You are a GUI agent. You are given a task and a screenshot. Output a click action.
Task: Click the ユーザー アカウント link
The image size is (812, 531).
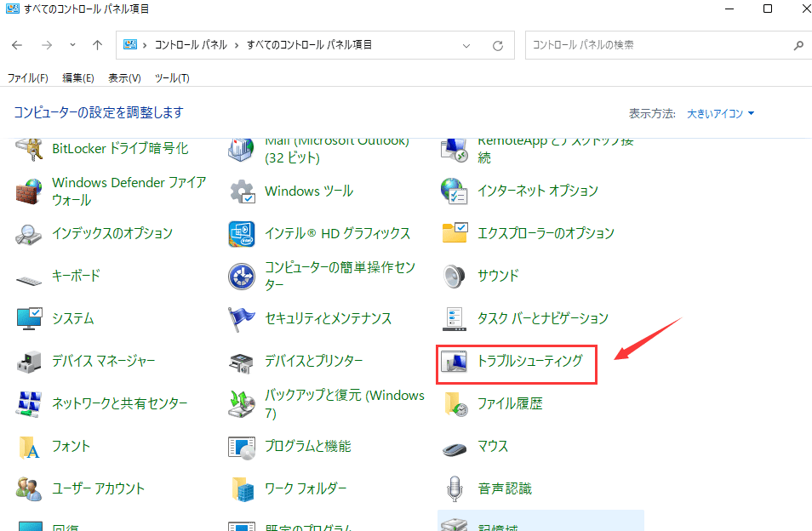98,488
